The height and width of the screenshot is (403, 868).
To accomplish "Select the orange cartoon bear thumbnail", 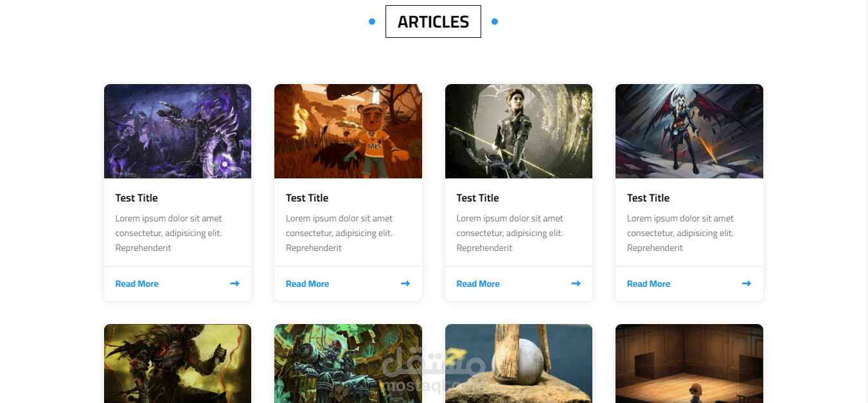I will pos(348,131).
